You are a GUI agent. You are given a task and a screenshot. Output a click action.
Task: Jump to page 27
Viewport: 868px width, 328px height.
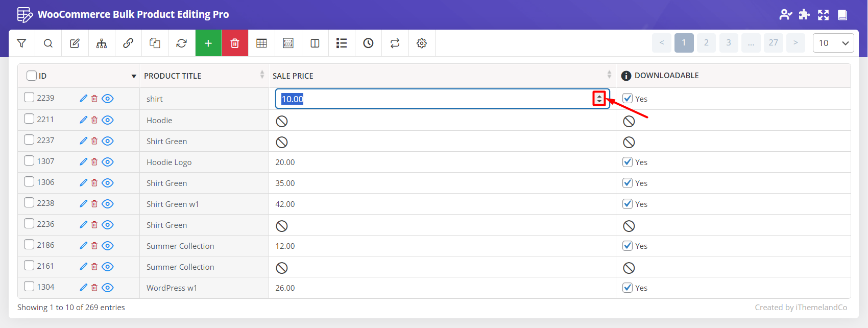pyautogui.click(x=773, y=43)
